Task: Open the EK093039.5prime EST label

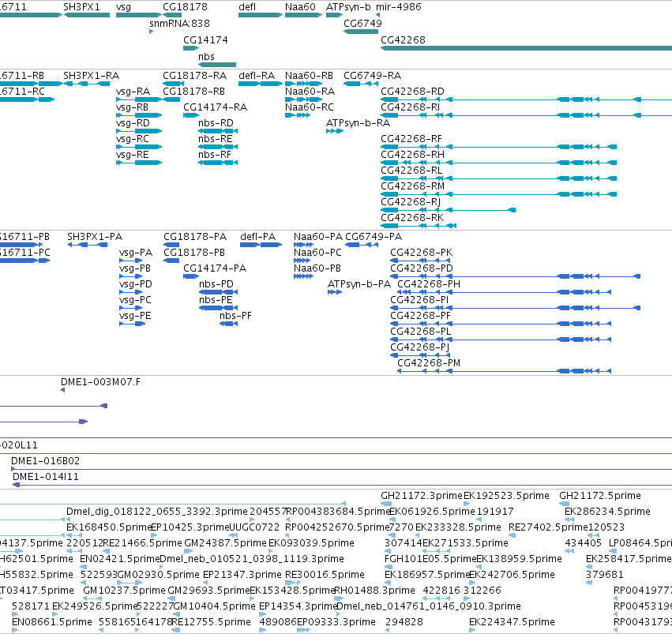Action: pos(312,543)
